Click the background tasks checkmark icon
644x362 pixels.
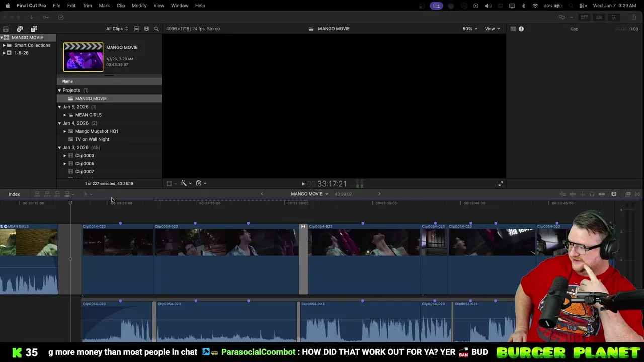(x=61, y=17)
